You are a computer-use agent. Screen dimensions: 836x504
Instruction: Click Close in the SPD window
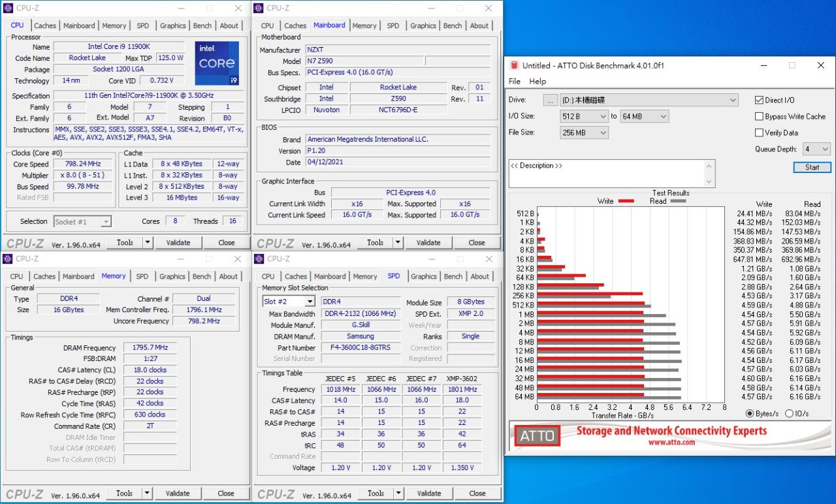(477, 493)
